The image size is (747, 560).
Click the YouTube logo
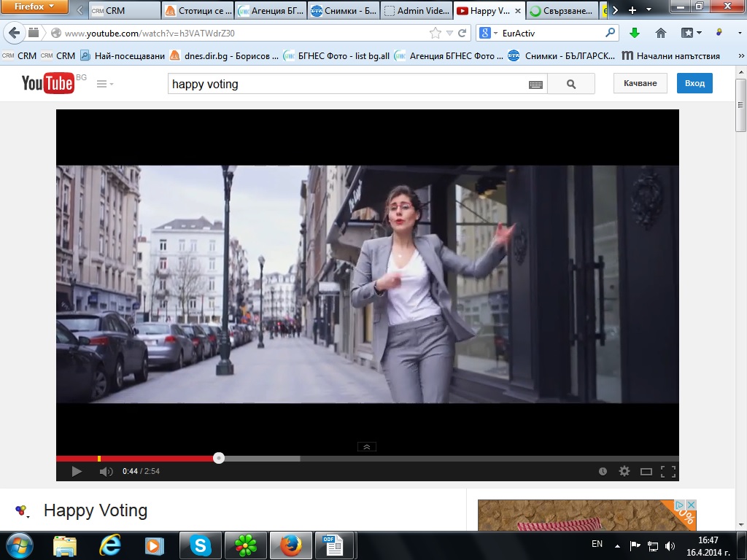pos(47,84)
